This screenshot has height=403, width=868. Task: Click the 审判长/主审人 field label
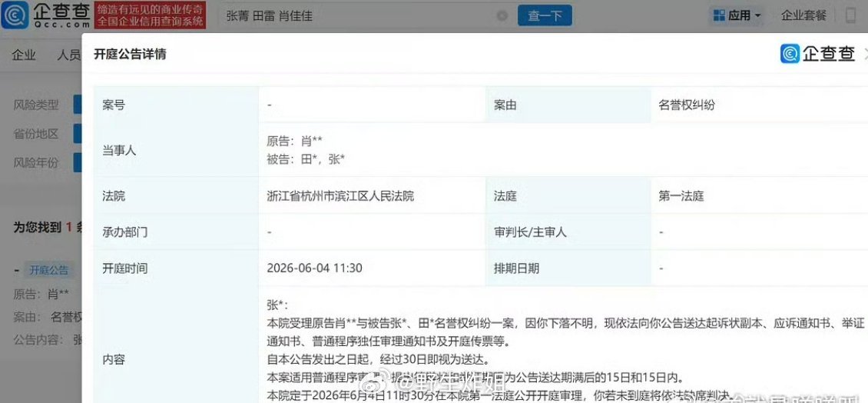pos(530,232)
